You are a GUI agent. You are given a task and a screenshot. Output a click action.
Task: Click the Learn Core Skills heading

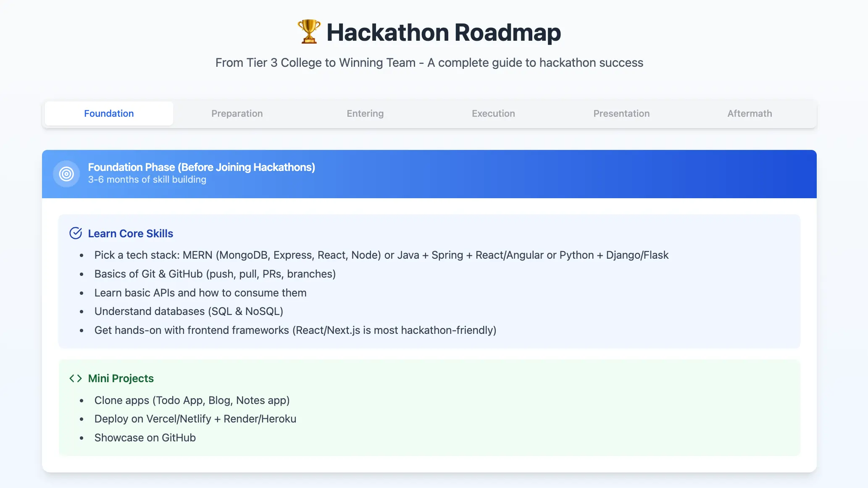click(130, 234)
